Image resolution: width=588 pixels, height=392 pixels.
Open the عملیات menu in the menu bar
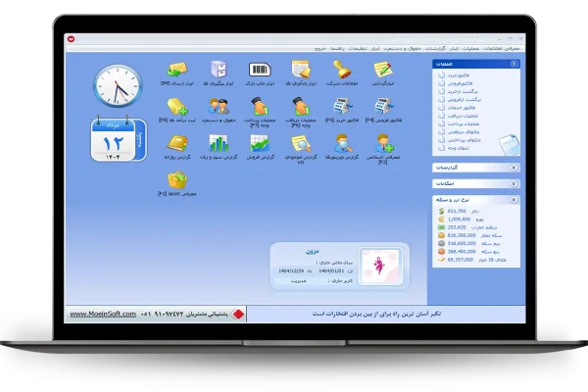(x=470, y=49)
